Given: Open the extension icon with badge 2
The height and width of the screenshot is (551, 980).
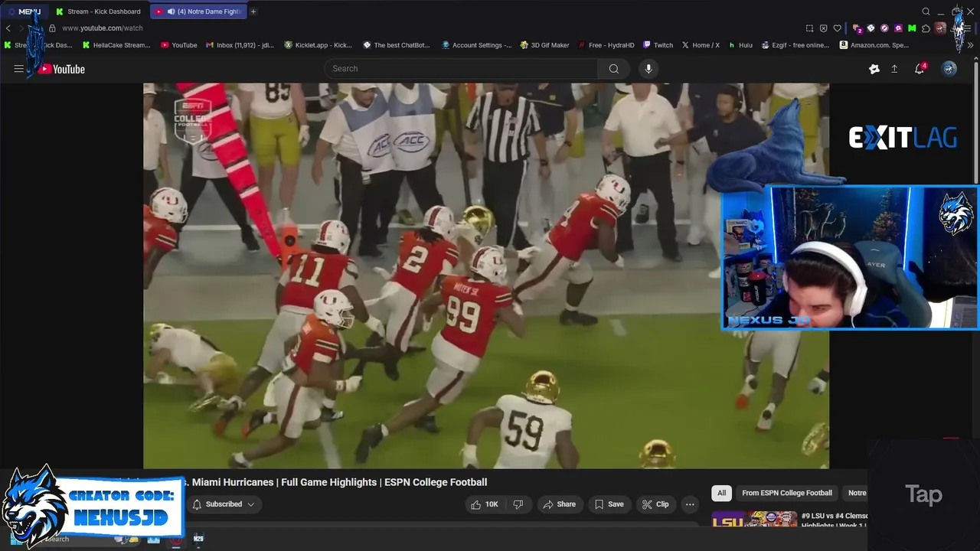Looking at the screenshot, I should 858,28.
